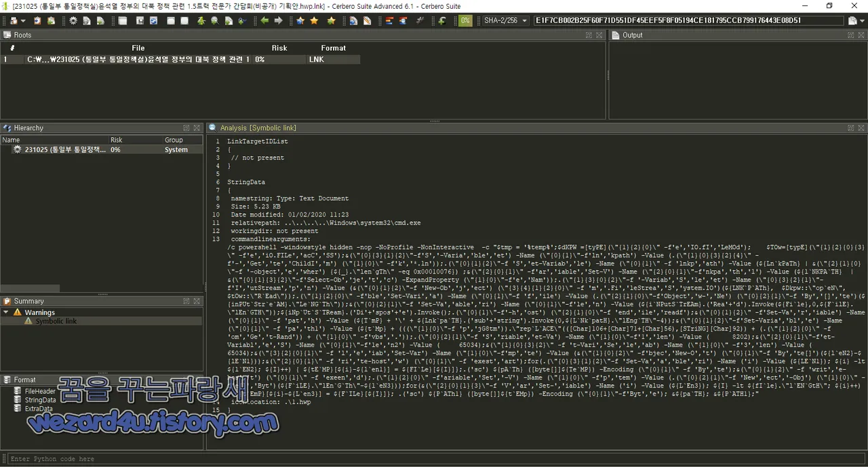Select the 231025 item in Hierarchy
Viewport: 868px width, 467px height.
coord(102,150)
